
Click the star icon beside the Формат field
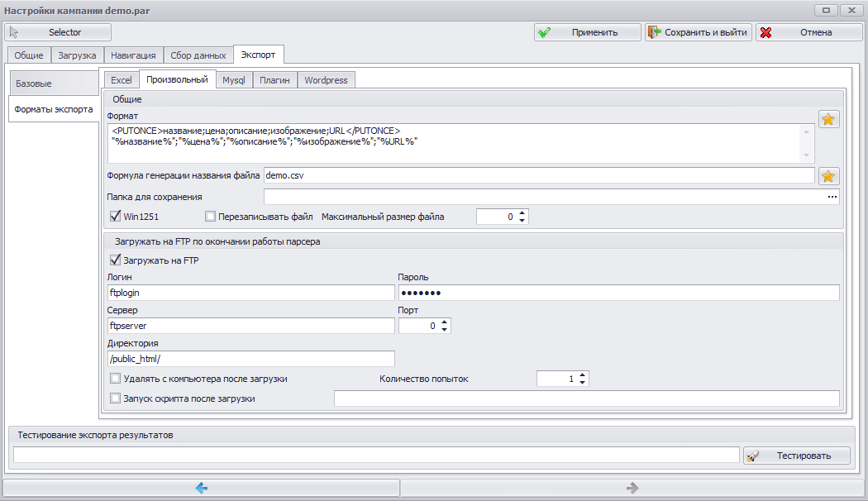[828, 120]
